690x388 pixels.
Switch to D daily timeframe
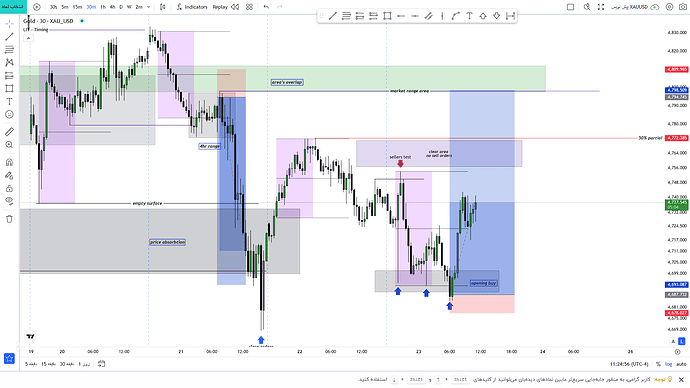pyautogui.click(x=121, y=7)
